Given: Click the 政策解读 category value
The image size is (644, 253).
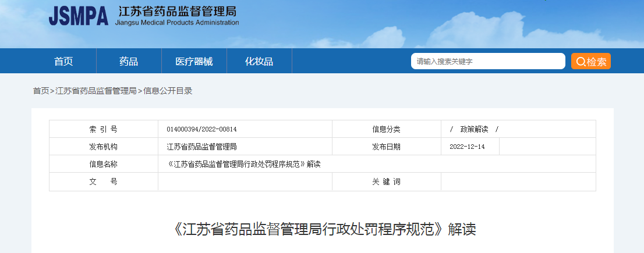Looking at the screenshot, I should click(475, 130).
